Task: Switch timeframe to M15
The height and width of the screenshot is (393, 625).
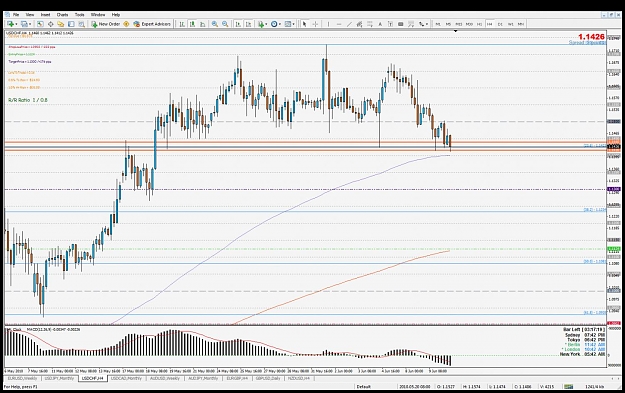Action: pos(459,24)
